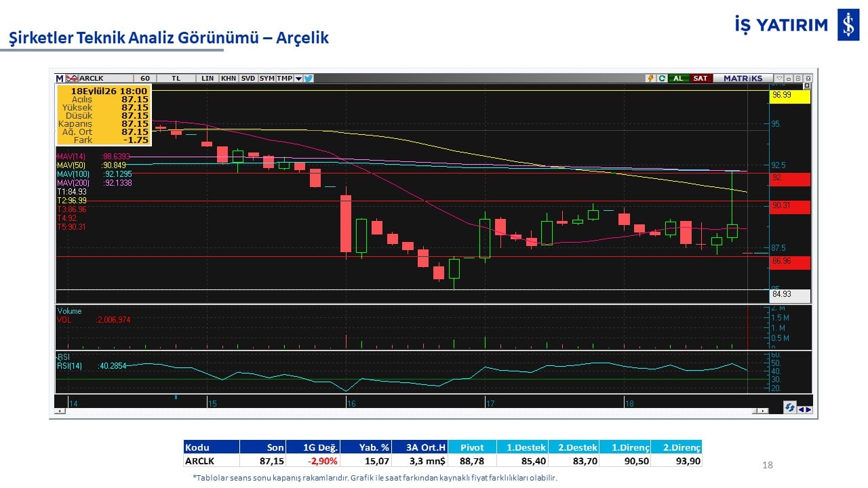Viewport: 868px width, 488px height.
Task: Select the TMP toolbar item
Action: click(284, 79)
